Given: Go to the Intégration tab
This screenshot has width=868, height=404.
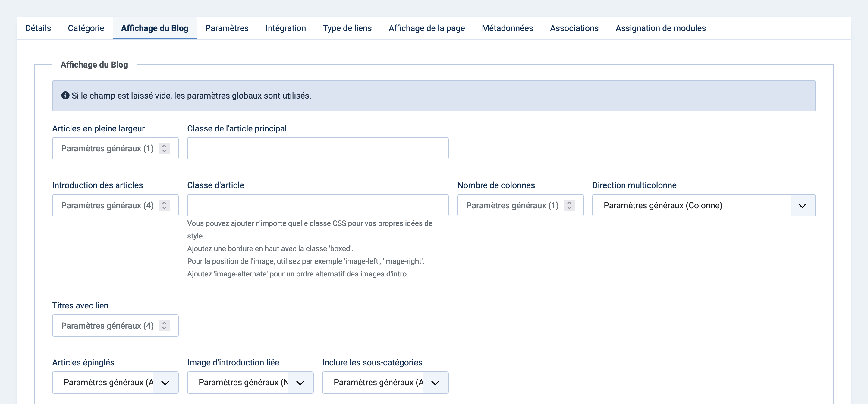Looking at the screenshot, I should tap(285, 28).
